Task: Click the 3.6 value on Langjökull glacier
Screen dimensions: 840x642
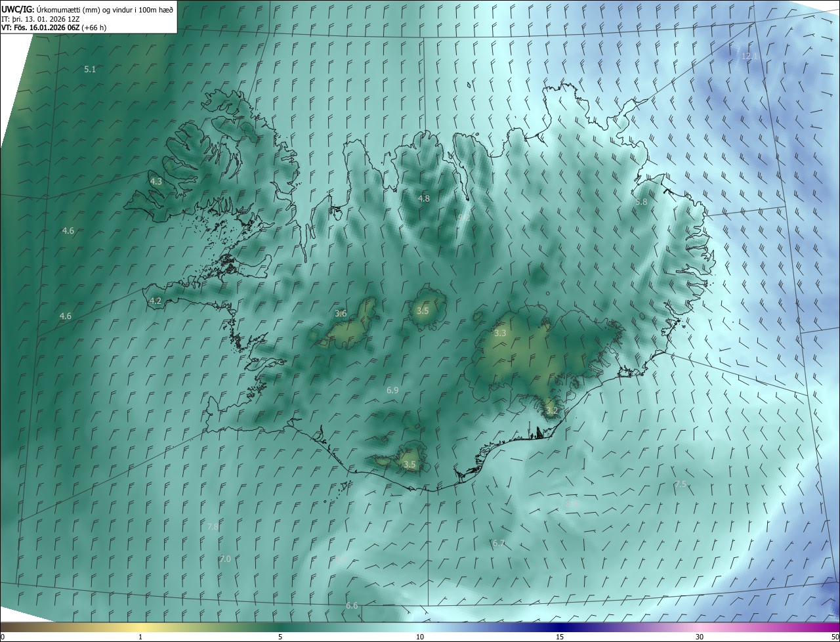Action: 341,313
